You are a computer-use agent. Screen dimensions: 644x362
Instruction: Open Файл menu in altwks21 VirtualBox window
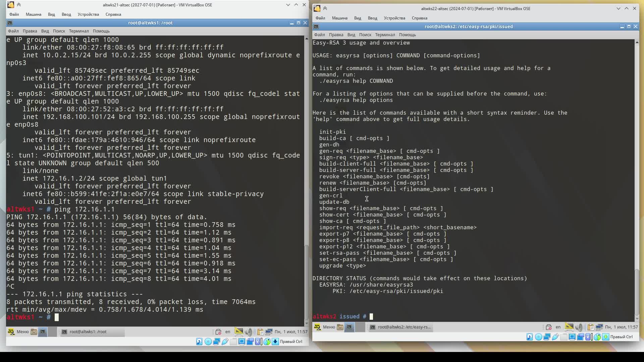tap(14, 14)
